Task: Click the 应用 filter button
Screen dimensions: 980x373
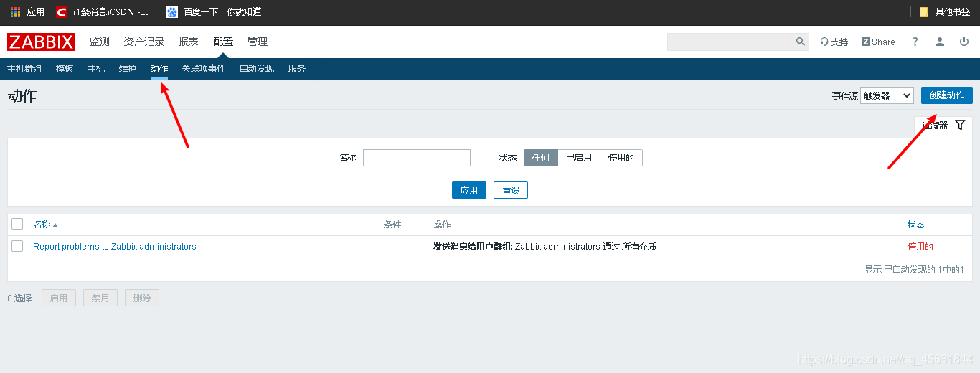Action: pos(469,190)
